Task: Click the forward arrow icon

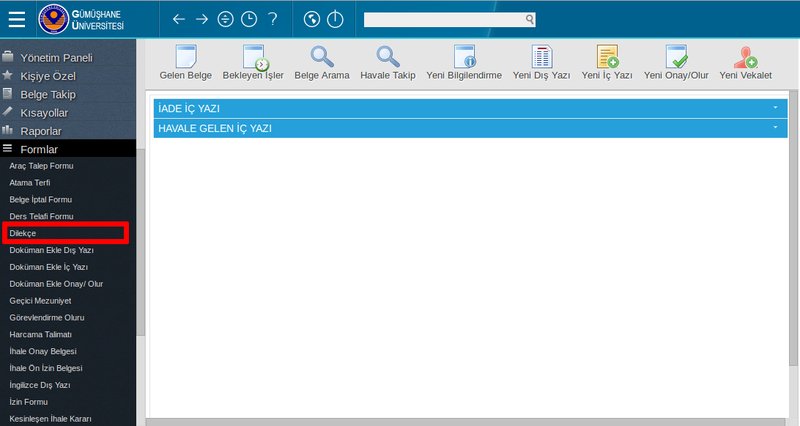Action: point(202,19)
